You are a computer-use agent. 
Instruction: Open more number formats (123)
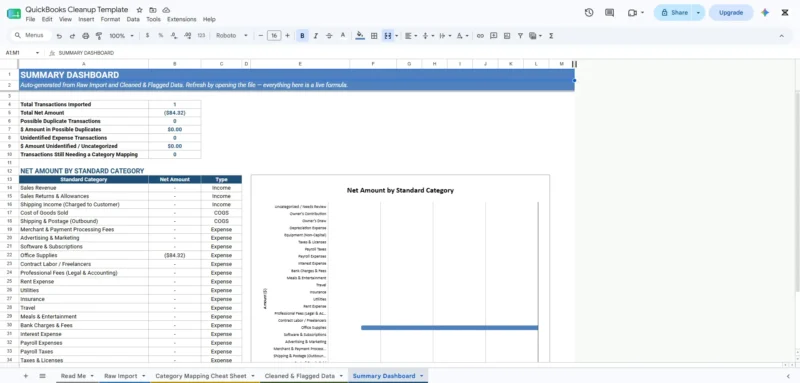201,36
